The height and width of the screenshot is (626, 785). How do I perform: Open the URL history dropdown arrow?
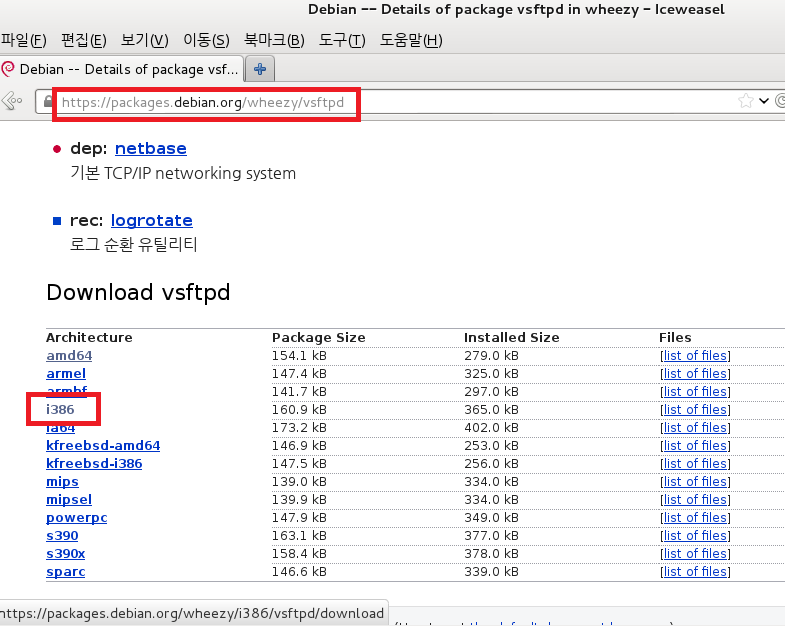tap(763, 101)
